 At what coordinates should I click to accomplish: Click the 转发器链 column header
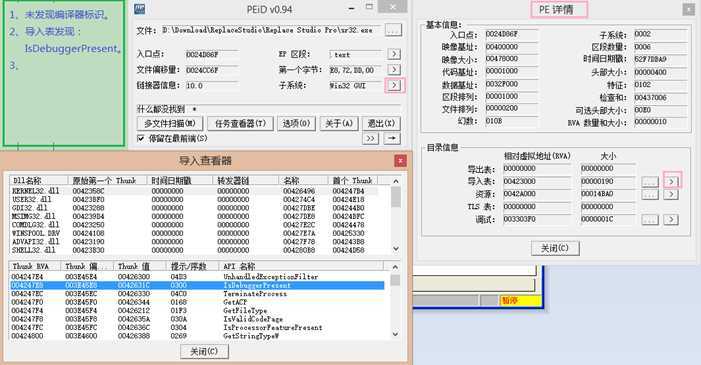click(x=245, y=181)
